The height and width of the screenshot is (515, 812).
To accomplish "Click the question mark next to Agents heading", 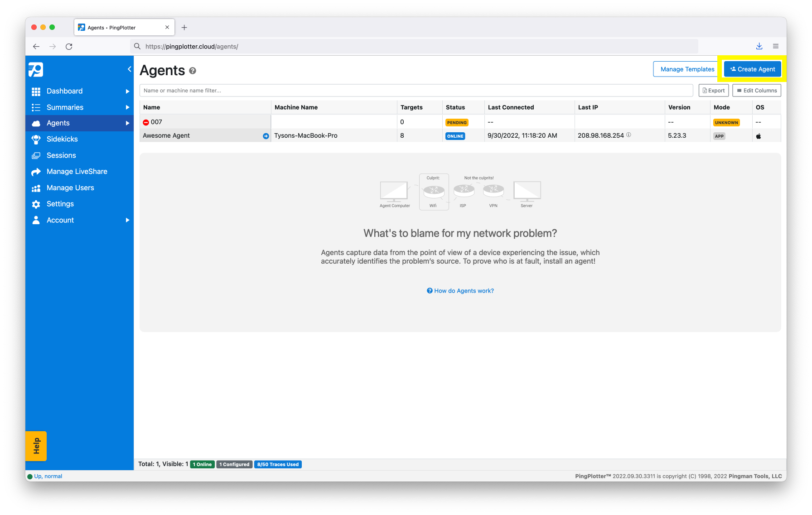I will (193, 71).
